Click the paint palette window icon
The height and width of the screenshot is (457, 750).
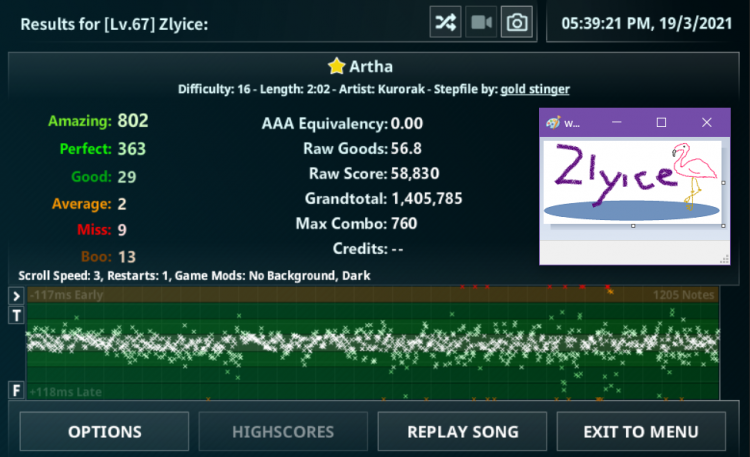[x=553, y=123]
